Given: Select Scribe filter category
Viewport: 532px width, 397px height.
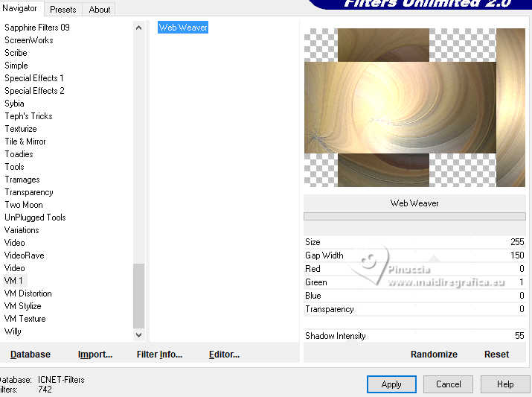Looking at the screenshot, I should pyautogui.click(x=16, y=53).
